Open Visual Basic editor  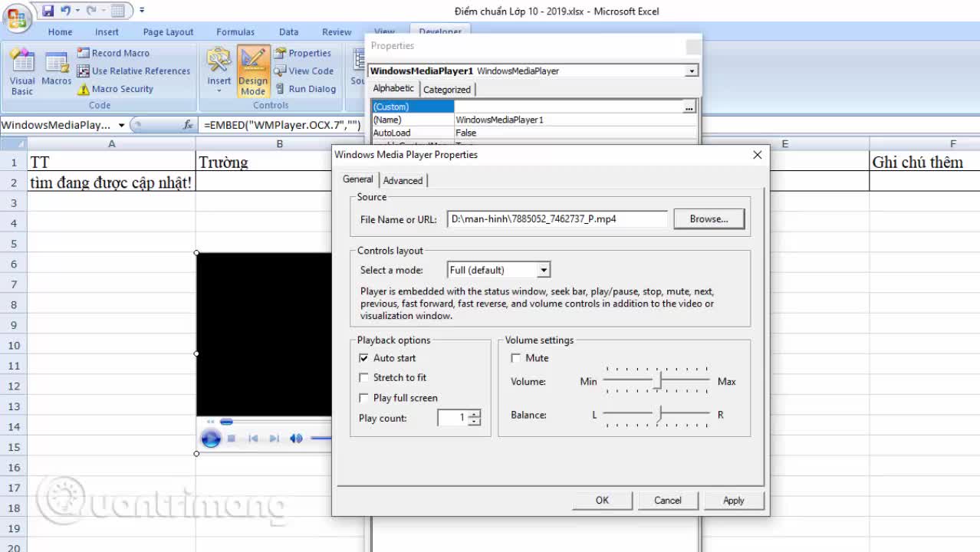[x=22, y=73]
